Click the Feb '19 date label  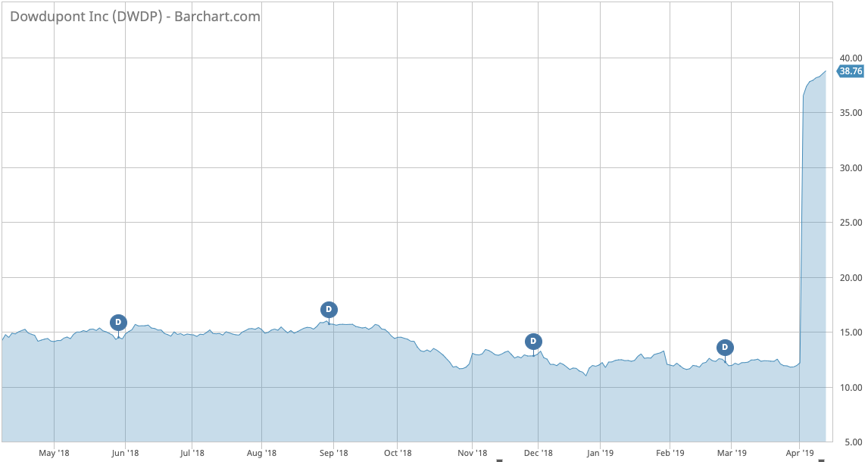point(670,453)
